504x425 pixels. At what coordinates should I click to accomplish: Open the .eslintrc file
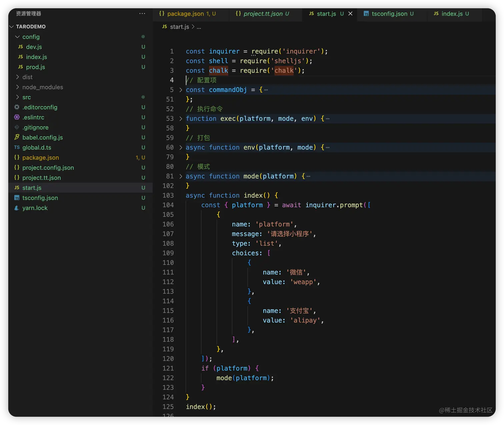pos(33,117)
